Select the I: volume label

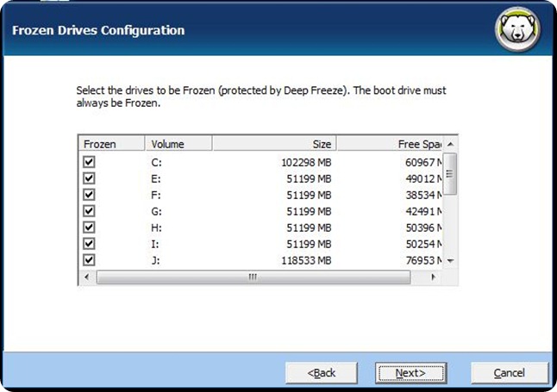click(x=155, y=245)
